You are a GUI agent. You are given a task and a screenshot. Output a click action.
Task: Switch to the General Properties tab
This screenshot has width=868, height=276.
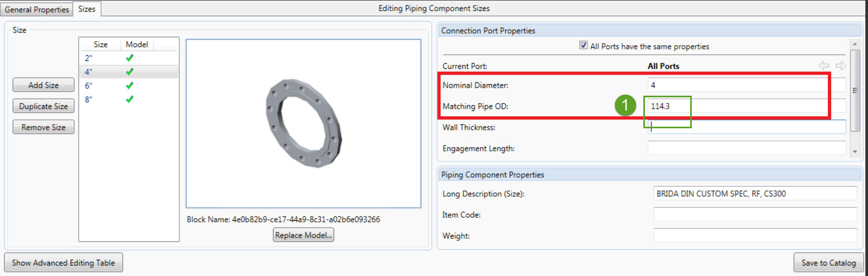tap(37, 9)
